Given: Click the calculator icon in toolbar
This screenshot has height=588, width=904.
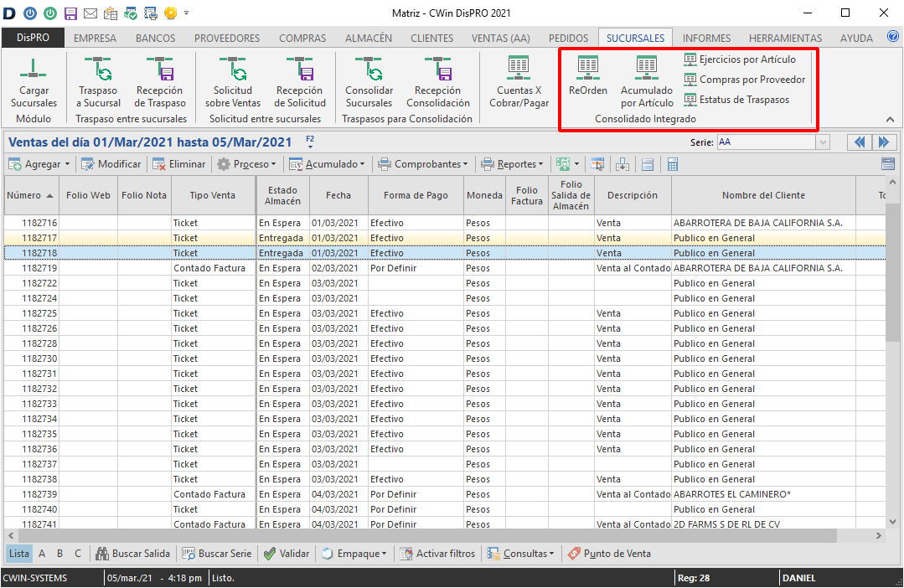Looking at the screenshot, I should [x=672, y=164].
